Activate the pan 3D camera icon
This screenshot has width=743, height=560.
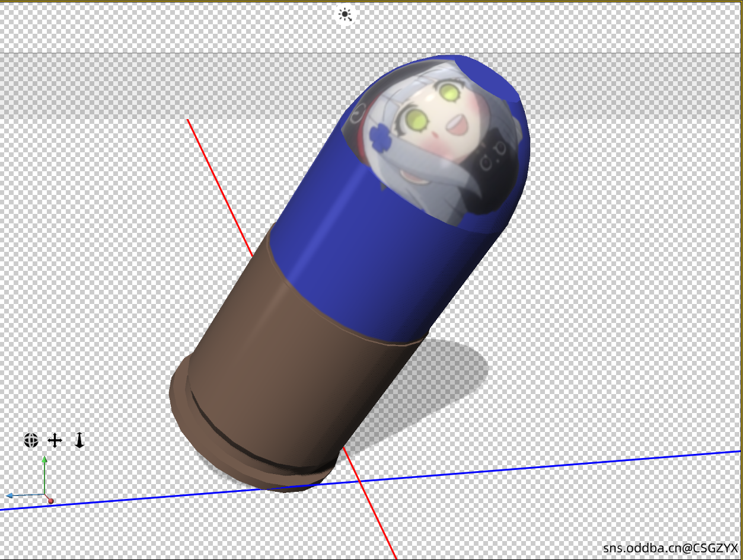coord(55,440)
